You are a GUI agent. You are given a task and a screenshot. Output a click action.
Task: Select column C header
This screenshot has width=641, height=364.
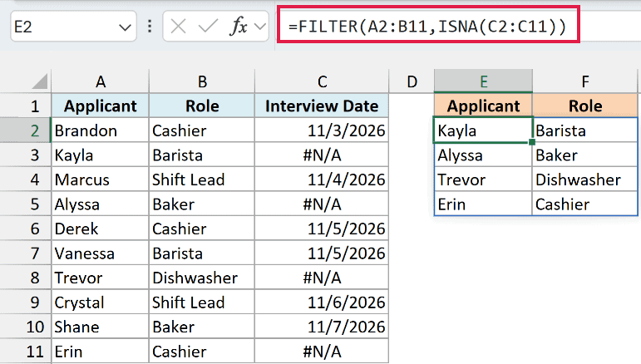322,81
